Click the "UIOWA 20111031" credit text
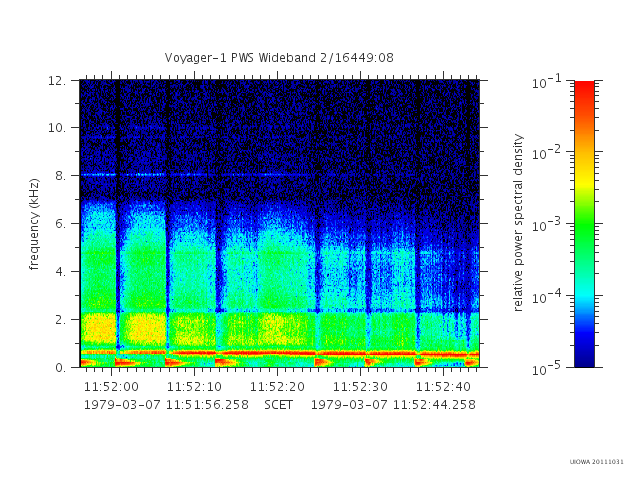640x480 pixels. (596, 462)
